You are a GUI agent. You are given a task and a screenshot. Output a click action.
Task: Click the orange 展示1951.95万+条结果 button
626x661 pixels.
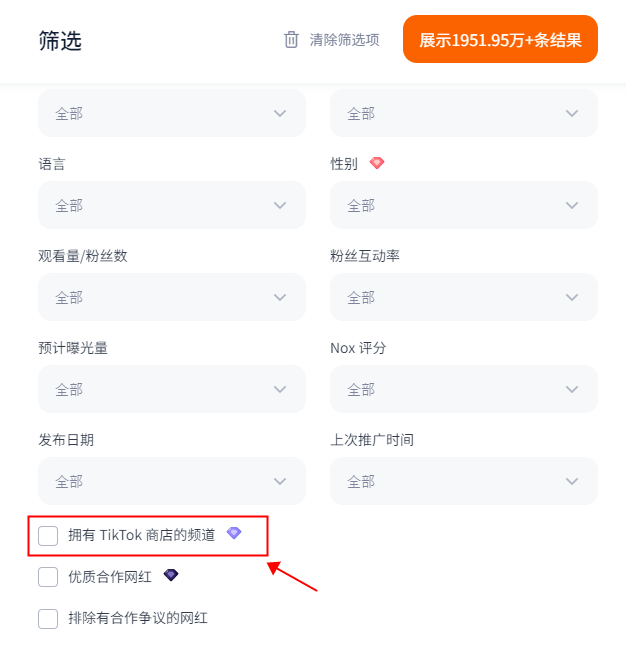pos(500,40)
